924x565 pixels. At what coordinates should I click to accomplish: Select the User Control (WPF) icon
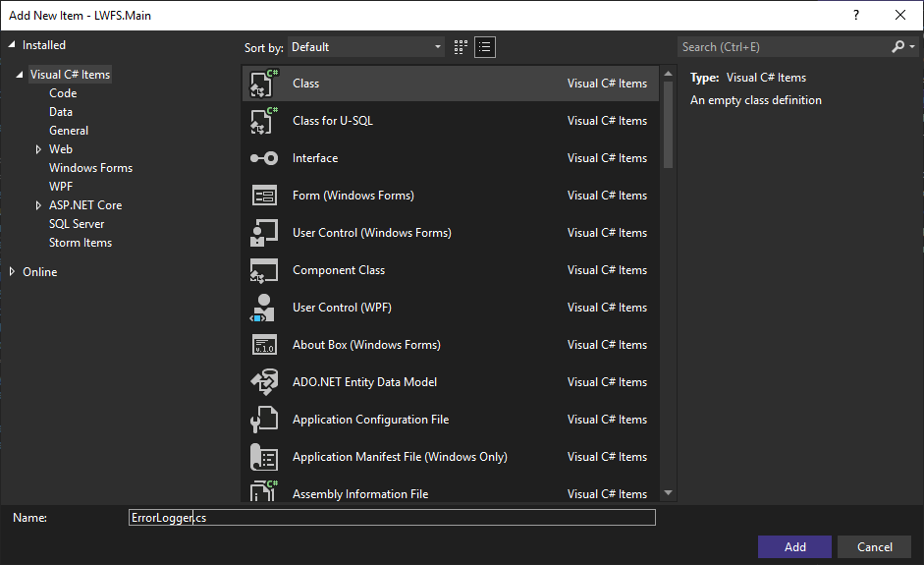(x=263, y=308)
